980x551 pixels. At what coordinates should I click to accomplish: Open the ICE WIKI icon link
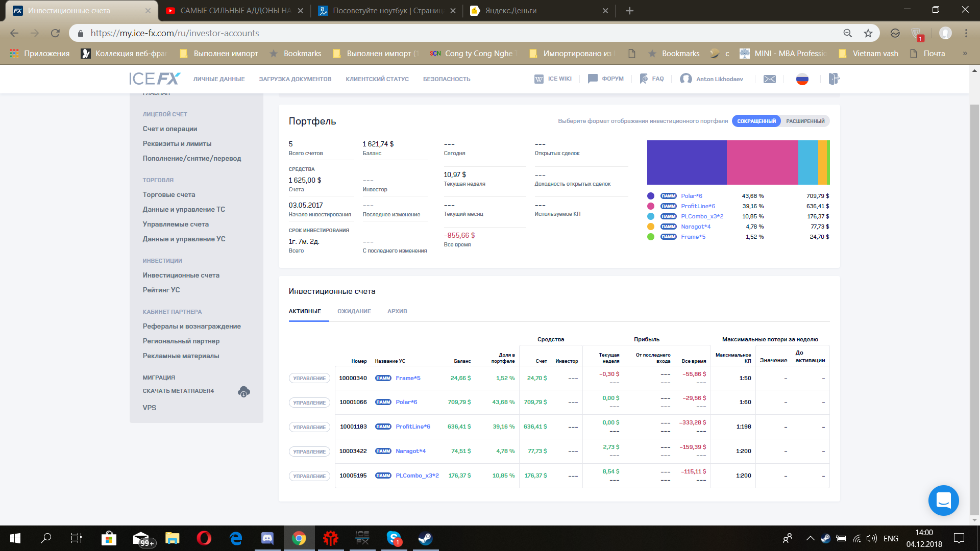pos(539,79)
